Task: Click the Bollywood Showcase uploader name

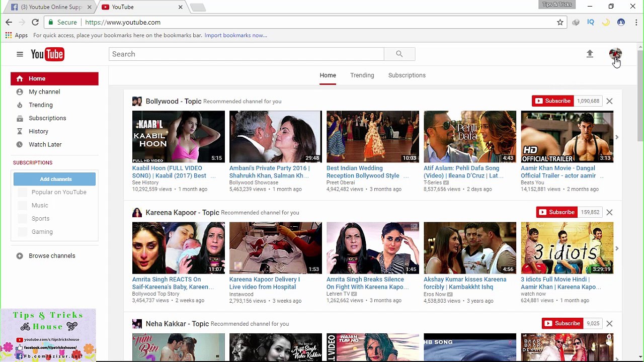Action: pyautogui.click(x=254, y=183)
